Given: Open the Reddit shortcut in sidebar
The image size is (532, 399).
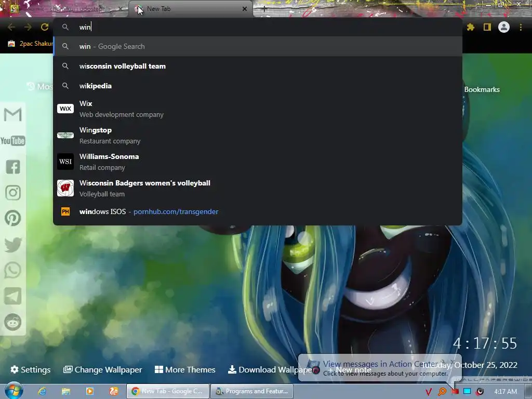Looking at the screenshot, I should pos(13,322).
